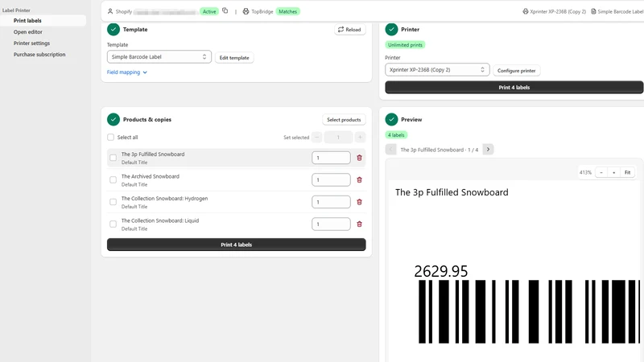644x362 pixels.
Task: Click copies field for Collection Snowboard: Liquid
Action: (x=331, y=224)
